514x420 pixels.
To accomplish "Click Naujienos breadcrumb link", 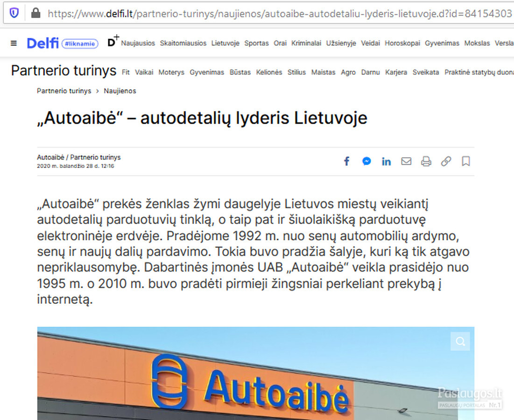I will tap(120, 91).
